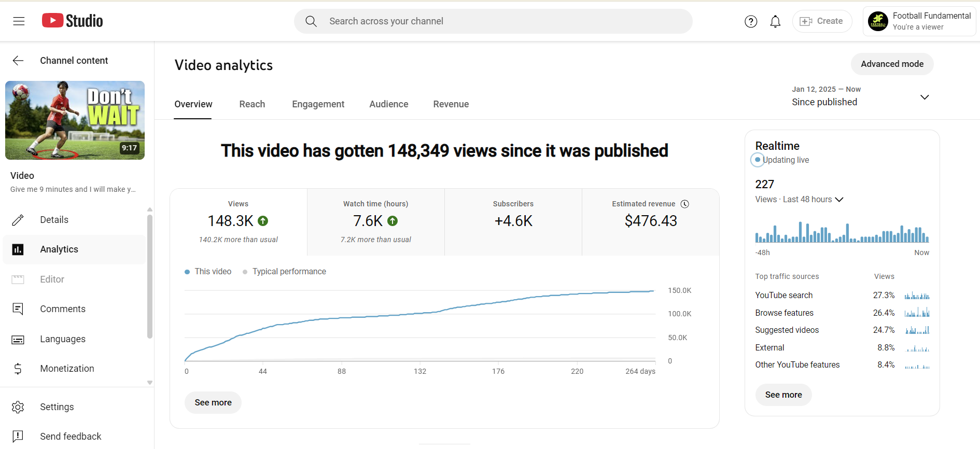Click the Advanced mode button

click(892, 64)
